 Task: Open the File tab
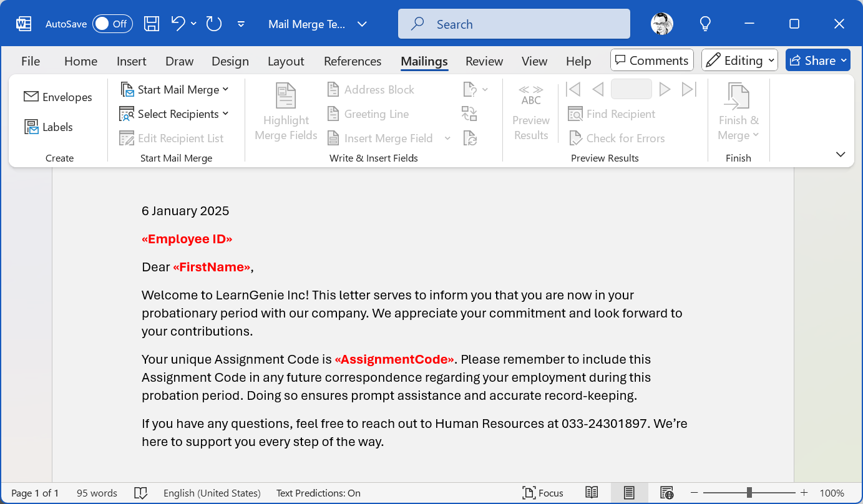point(31,61)
